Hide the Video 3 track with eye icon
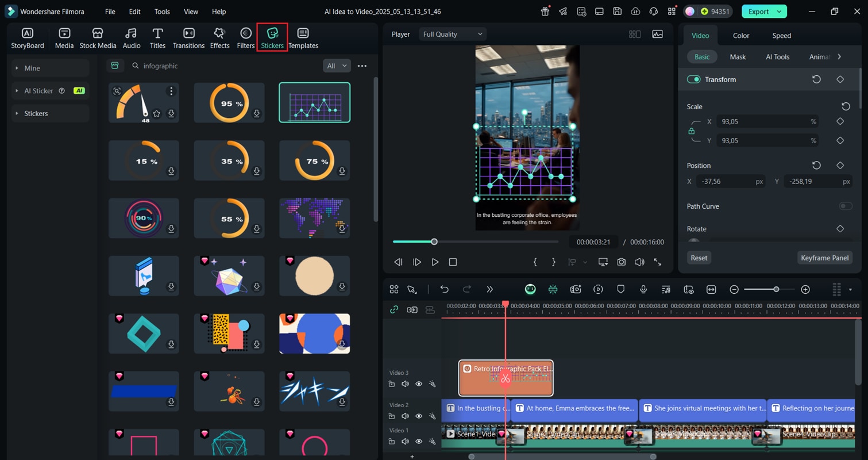 [x=419, y=384]
